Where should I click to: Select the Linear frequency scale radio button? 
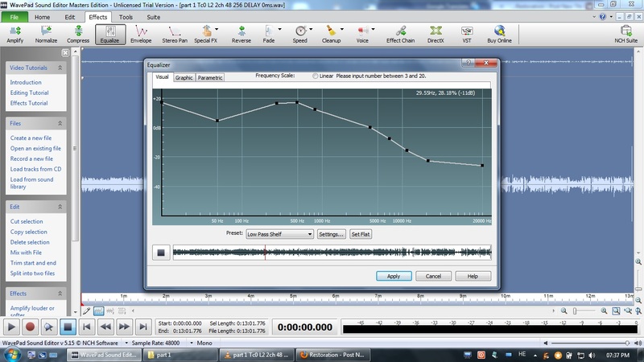[x=315, y=76]
